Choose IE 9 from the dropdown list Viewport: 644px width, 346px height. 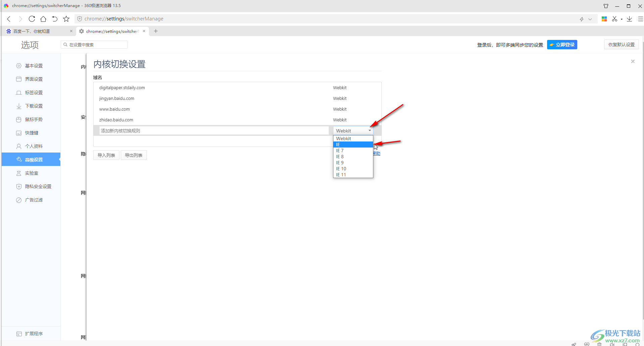pos(353,163)
